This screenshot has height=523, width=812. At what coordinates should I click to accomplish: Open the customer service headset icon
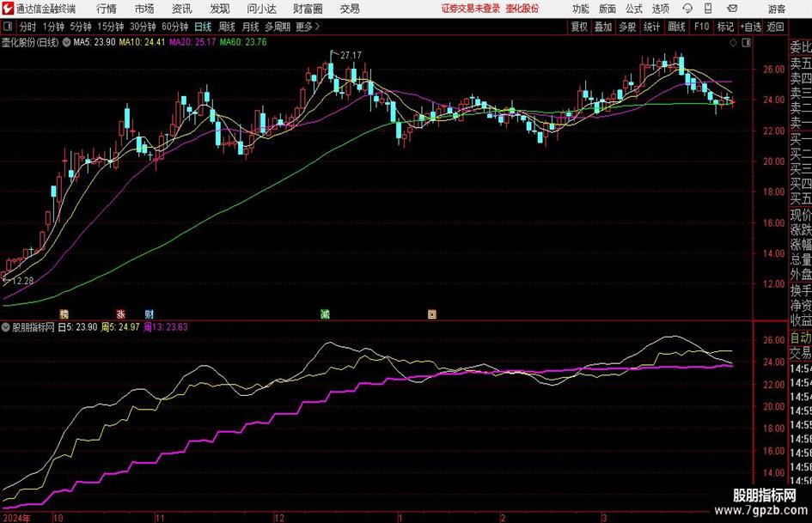coord(687,9)
